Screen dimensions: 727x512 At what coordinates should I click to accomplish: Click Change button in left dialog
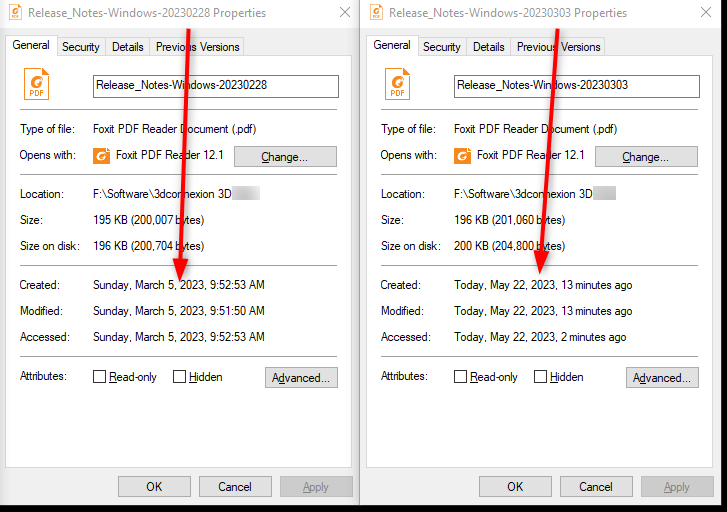coord(285,157)
